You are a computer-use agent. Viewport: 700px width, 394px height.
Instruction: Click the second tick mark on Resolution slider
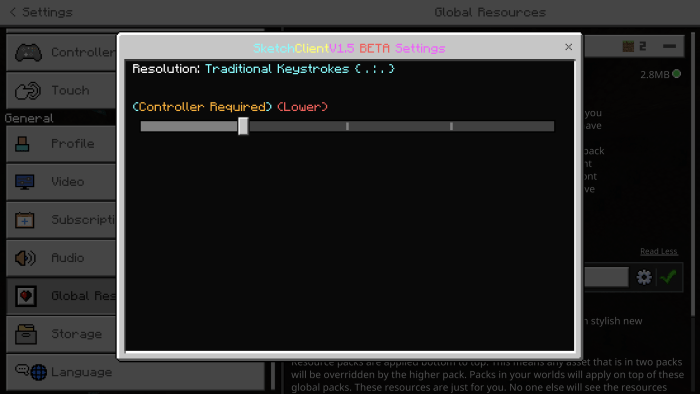coord(347,126)
